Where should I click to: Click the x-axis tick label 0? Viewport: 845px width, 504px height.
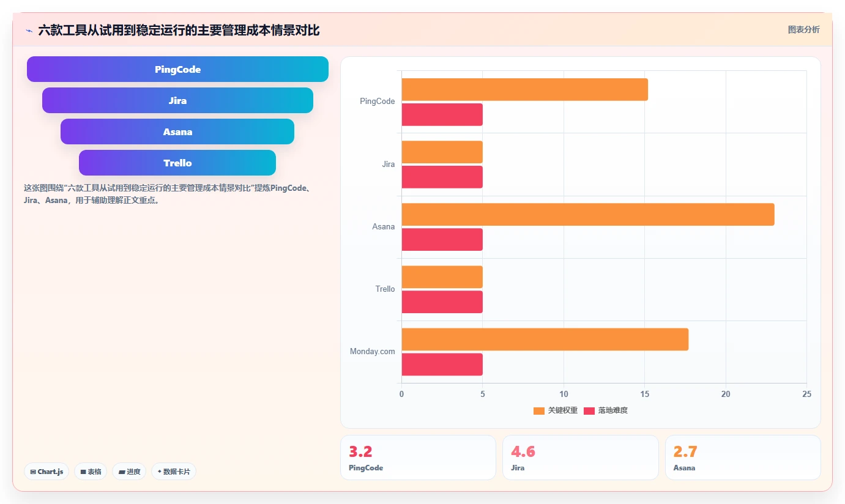click(401, 394)
